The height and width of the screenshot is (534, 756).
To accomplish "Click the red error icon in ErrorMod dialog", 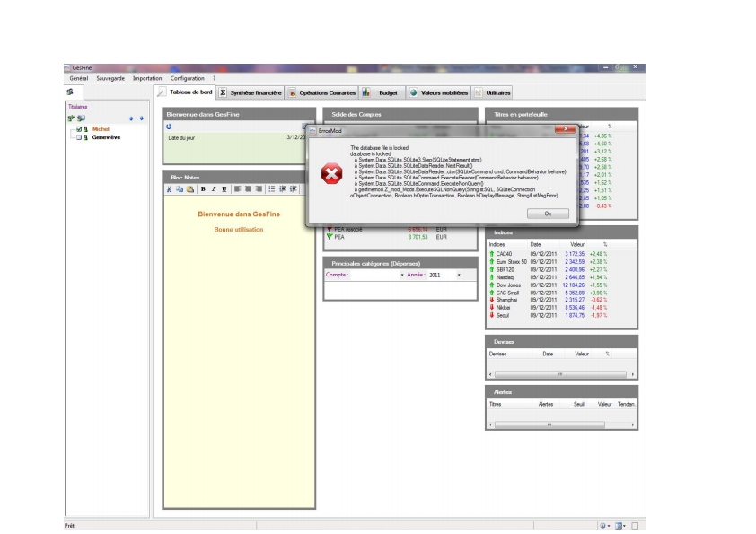I will (331, 174).
